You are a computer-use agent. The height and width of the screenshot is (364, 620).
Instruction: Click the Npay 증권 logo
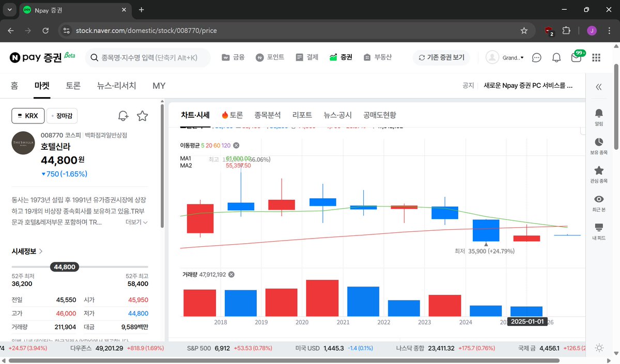click(x=42, y=57)
